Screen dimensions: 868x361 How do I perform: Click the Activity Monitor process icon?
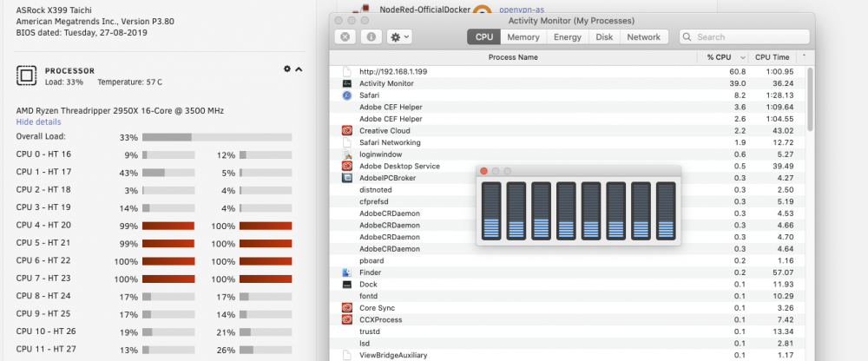click(347, 83)
